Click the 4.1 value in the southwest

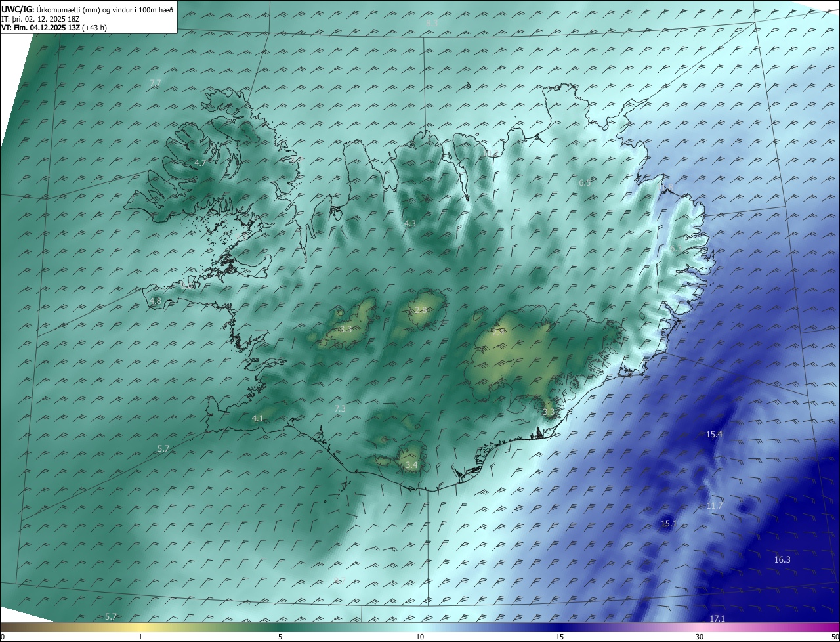point(257,419)
